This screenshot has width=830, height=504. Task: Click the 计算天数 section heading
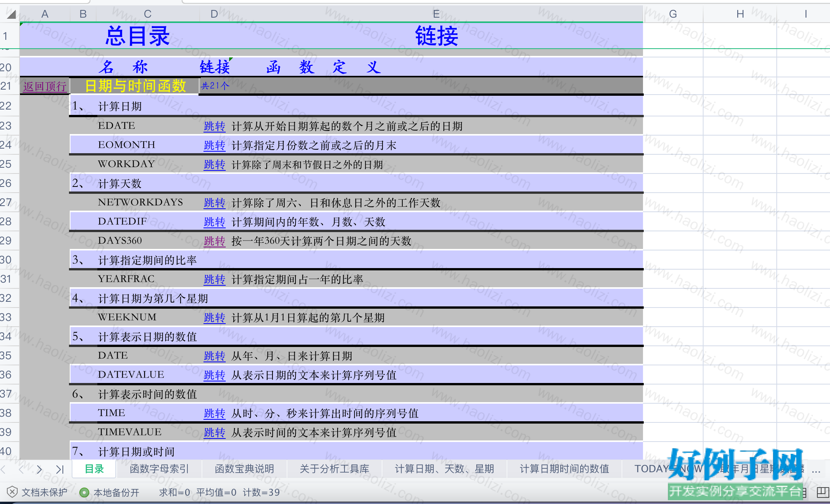(x=120, y=183)
